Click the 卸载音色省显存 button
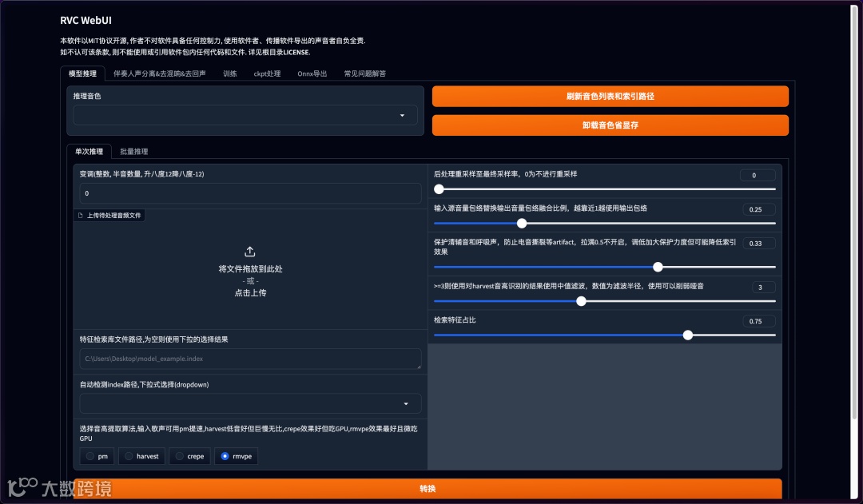 [610, 125]
